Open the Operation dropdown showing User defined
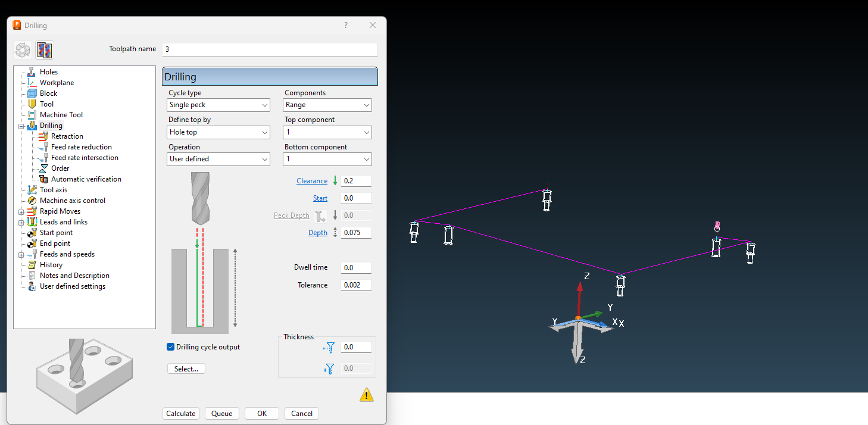The width and height of the screenshot is (868, 425). pyautogui.click(x=218, y=159)
